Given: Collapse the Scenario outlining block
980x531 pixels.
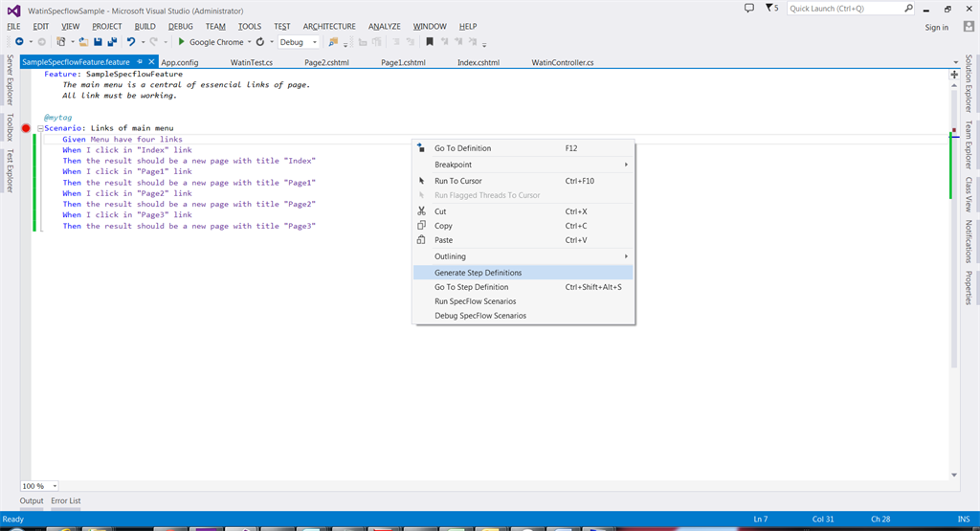Looking at the screenshot, I should coord(40,128).
